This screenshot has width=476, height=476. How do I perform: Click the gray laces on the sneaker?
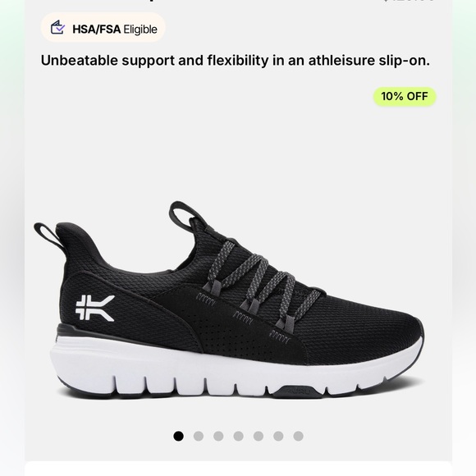tap(263, 281)
